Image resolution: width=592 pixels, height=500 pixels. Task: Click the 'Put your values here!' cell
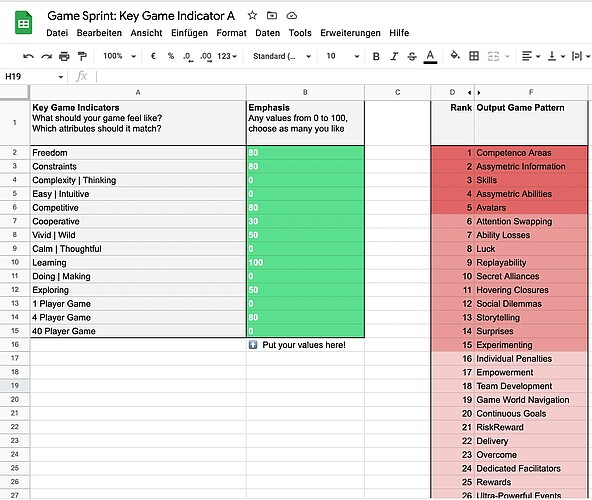(305, 345)
